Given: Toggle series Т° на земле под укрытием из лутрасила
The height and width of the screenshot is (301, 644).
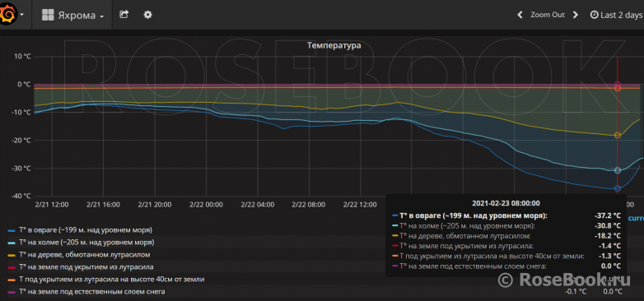Looking at the screenshot, I should (86, 267).
